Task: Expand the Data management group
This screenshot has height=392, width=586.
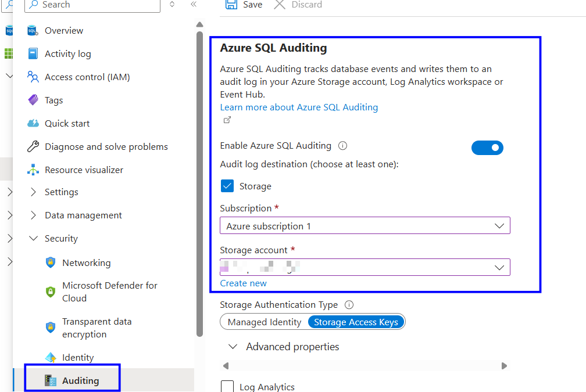Action: click(x=33, y=215)
